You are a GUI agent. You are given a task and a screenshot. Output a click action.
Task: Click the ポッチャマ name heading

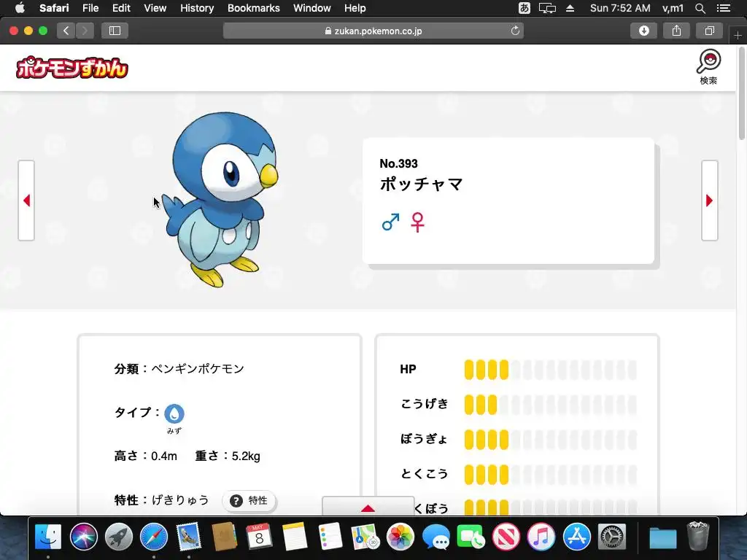421,184
